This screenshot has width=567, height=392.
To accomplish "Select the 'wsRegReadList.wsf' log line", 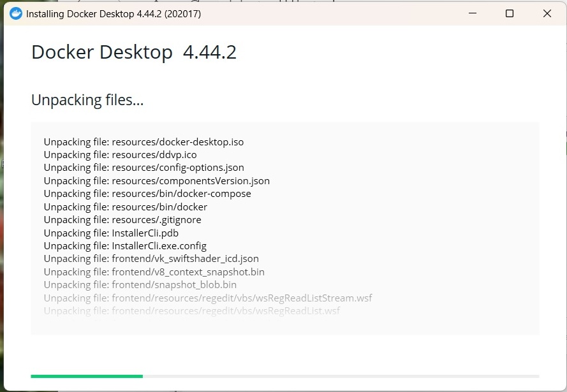I will pyautogui.click(x=192, y=311).
